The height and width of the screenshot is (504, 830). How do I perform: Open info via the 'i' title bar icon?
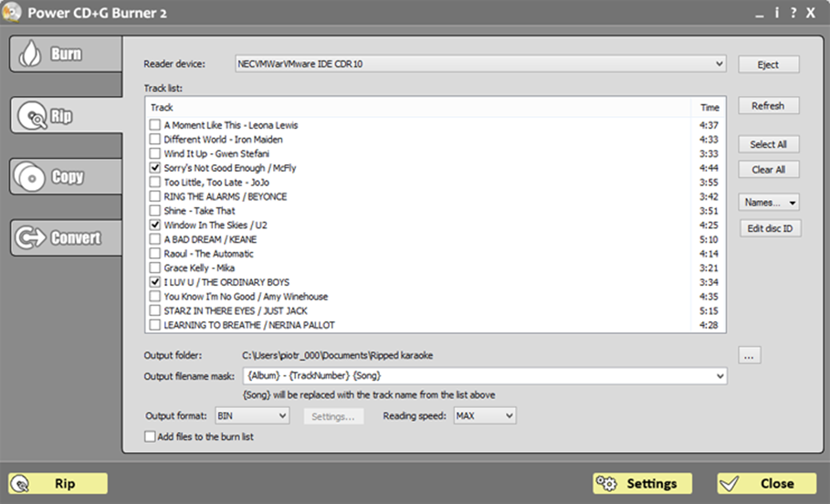776,13
